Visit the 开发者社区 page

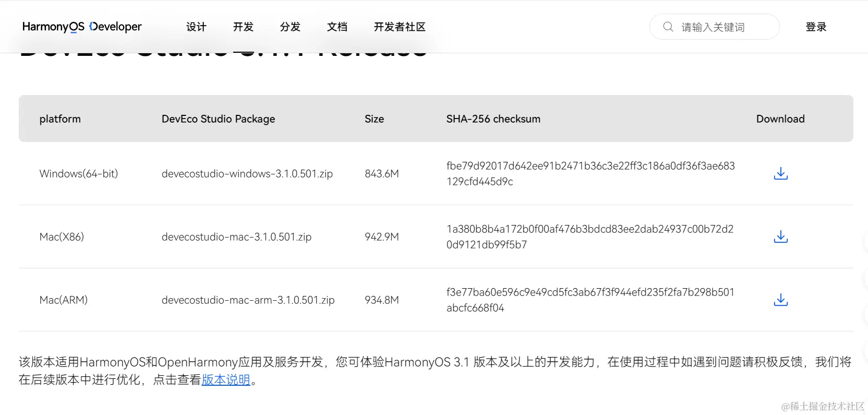pos(400,27)
